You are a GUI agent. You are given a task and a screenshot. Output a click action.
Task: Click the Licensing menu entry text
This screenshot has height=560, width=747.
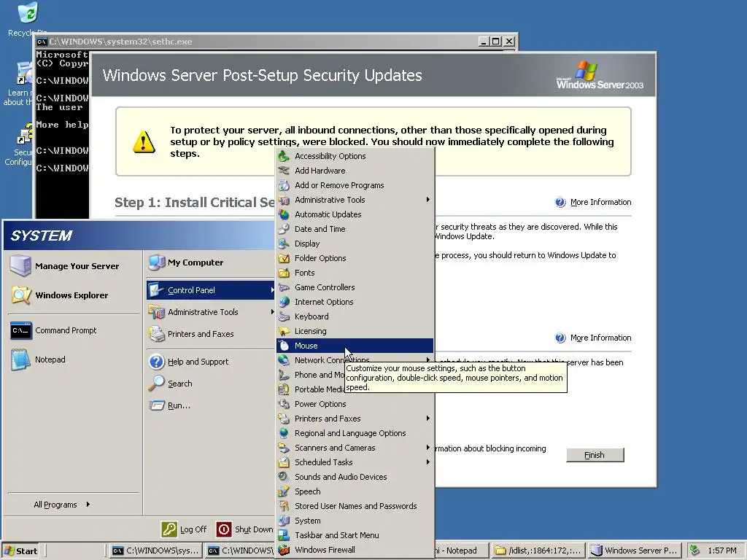[310, 331]
